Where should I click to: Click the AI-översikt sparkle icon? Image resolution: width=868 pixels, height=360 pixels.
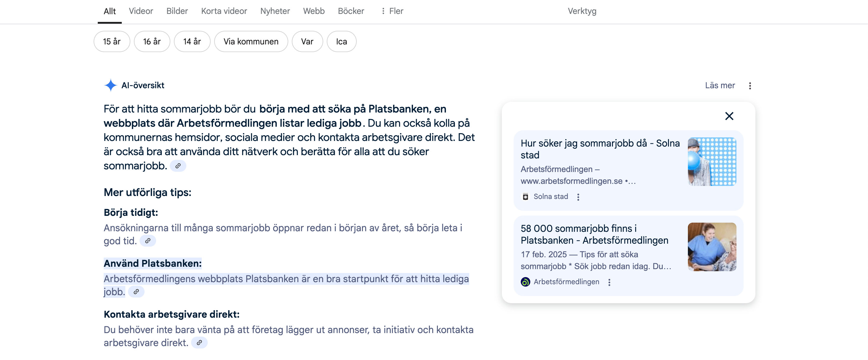110,85
